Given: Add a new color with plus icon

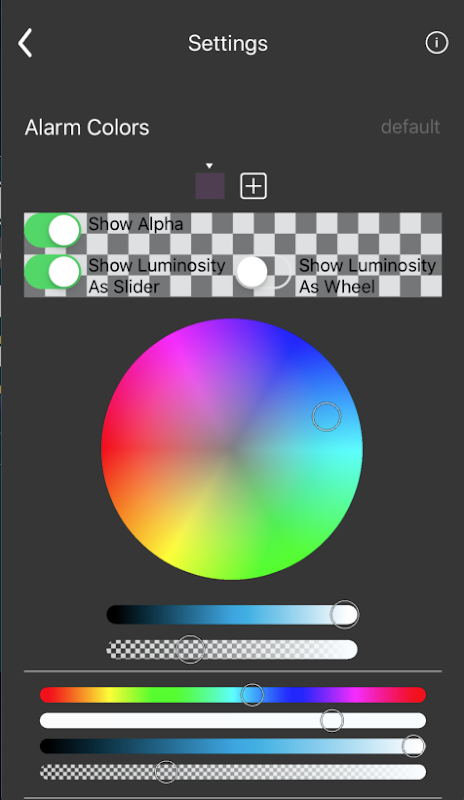Looking at the screenshot, I should [x=253, y=186].
